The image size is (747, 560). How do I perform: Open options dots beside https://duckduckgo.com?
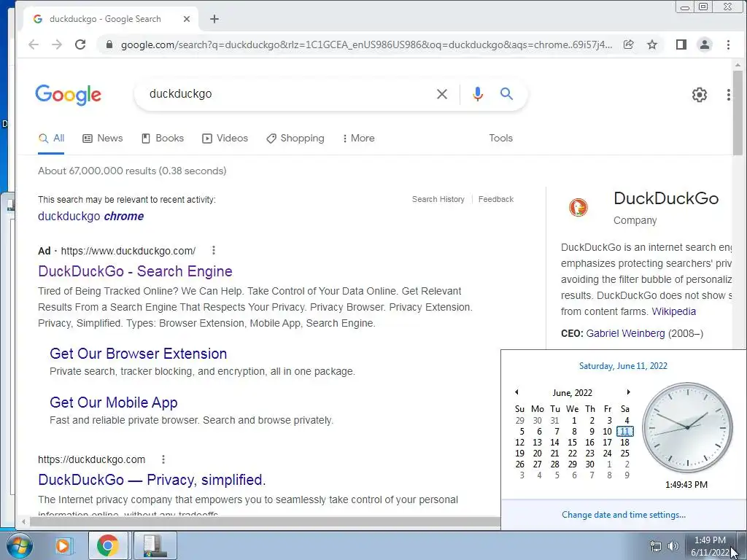tap(163, 459)
